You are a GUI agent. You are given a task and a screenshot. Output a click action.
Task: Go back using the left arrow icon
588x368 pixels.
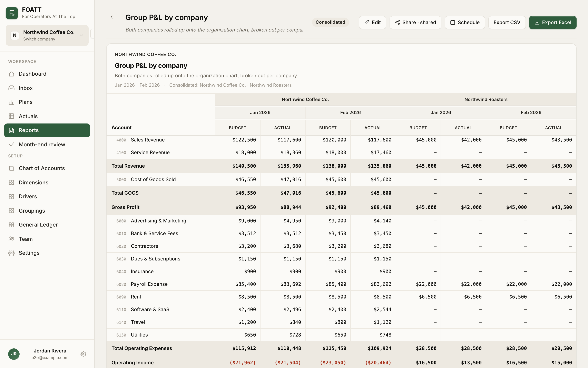[x=111, y=17]
